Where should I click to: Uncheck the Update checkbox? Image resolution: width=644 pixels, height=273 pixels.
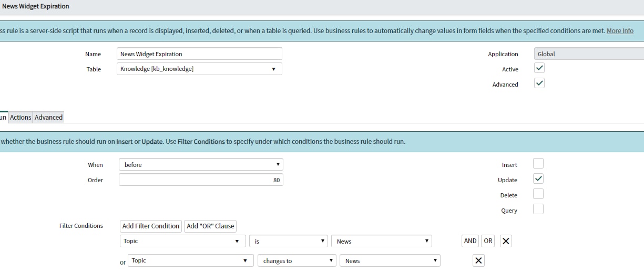538,179
